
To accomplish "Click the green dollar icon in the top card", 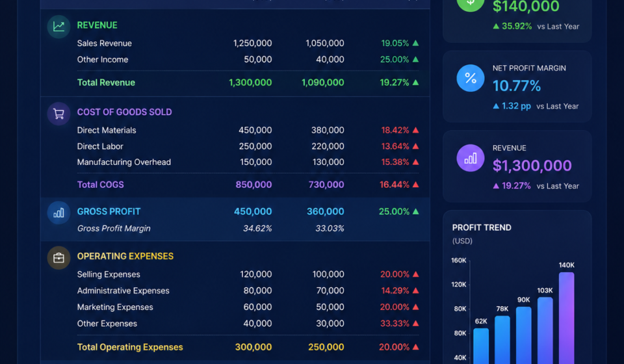I will click(471, 2).
